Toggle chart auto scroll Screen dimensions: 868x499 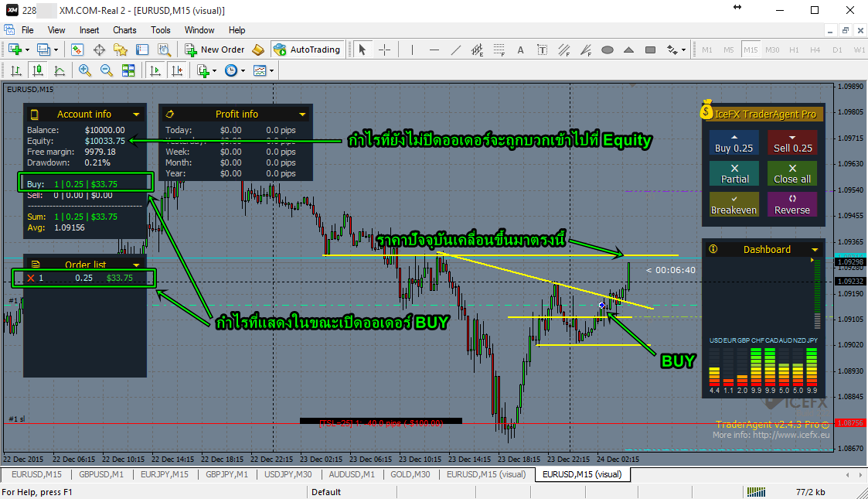[x=155, y=70]
